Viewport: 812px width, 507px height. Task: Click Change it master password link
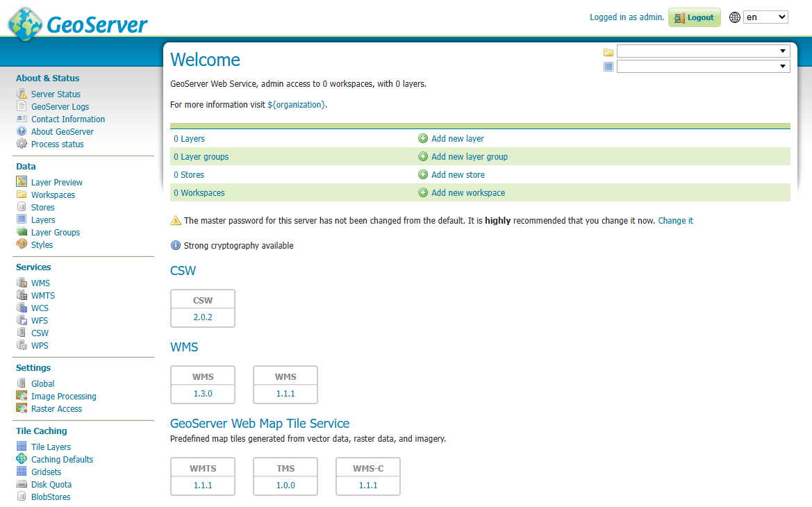(675, 221)
